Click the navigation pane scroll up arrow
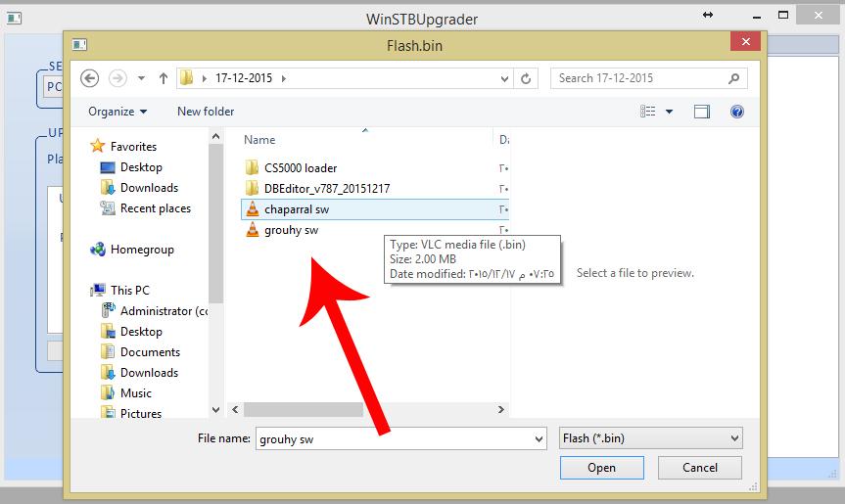The height and width of the screenshot is (504, 845). click(216, 137)
